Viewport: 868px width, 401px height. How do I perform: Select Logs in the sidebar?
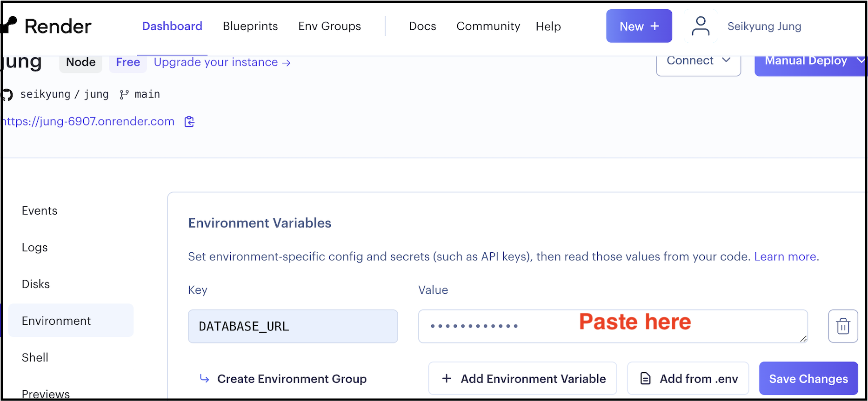tap(35, 247)
